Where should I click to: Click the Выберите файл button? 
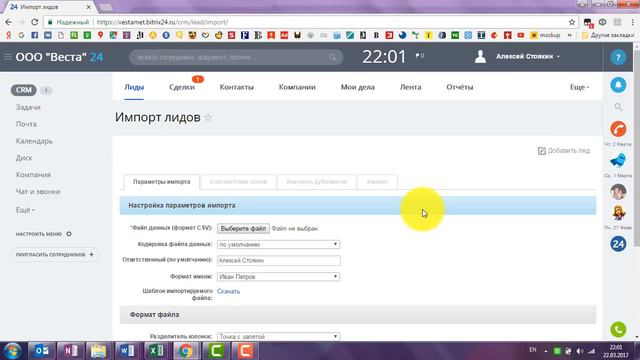pyautogui.click(x=243, y=228)
